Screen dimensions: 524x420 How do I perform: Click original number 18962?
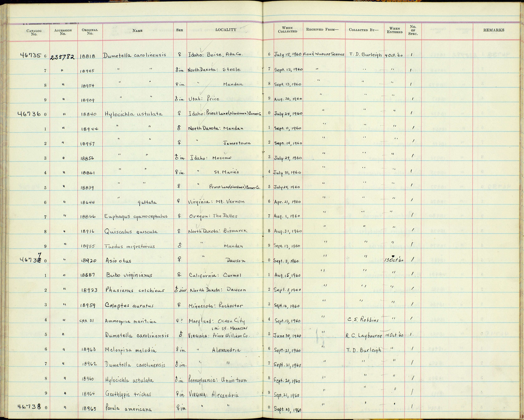[89, 364]
